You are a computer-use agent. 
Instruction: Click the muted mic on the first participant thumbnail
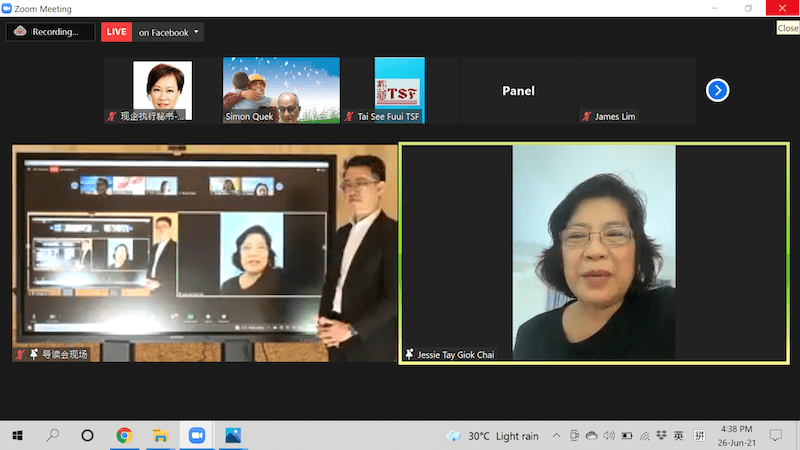point(112,117)
